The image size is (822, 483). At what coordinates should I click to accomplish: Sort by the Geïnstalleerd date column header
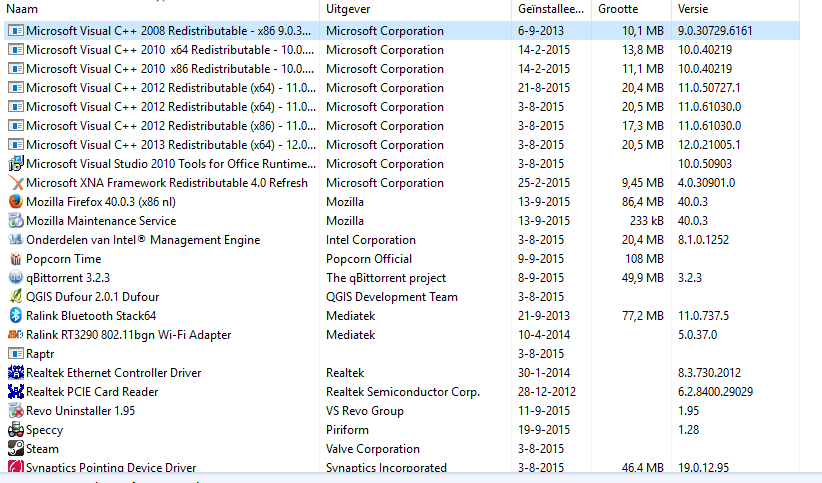(x=550, y=9)
